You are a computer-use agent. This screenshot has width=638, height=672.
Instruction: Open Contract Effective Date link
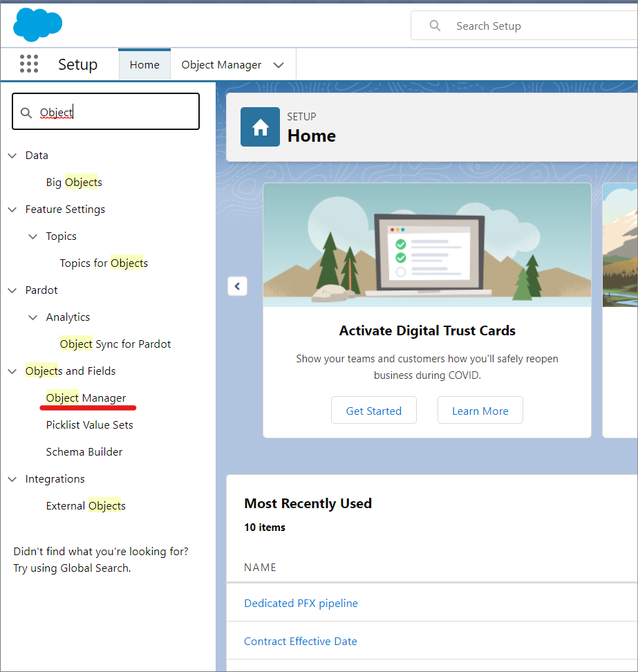(301, 641)
